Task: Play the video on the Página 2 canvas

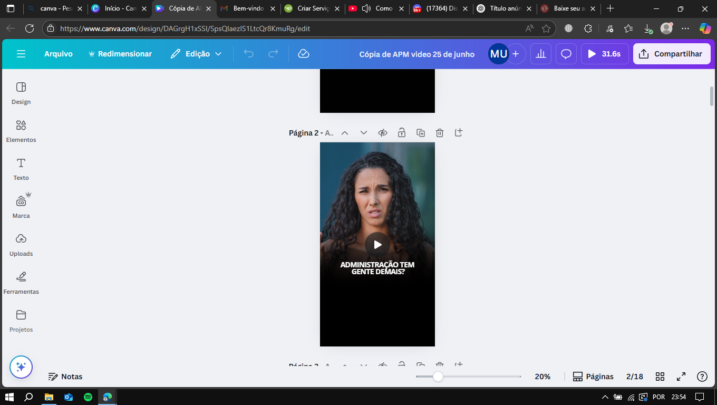Action: tap(377, 245)
